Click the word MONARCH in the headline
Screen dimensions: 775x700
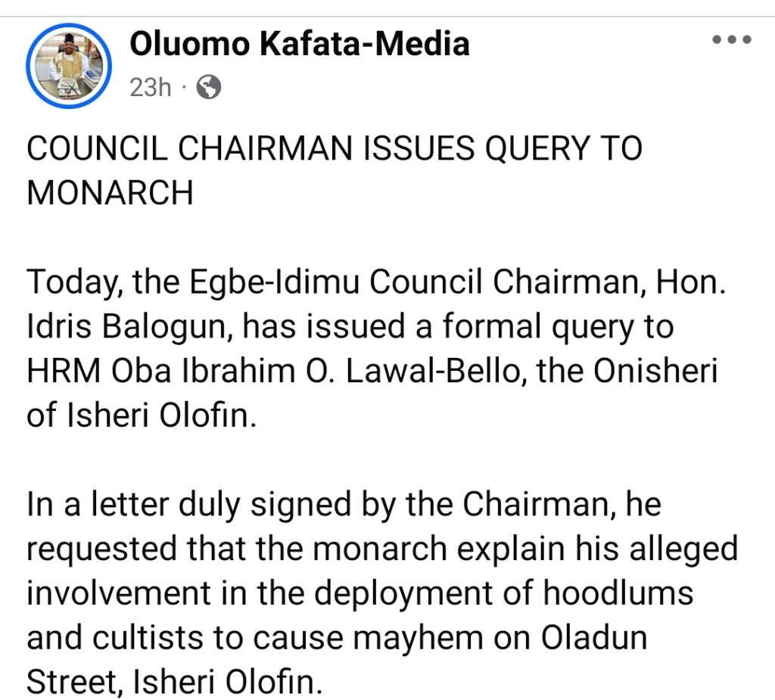point(110,194)
